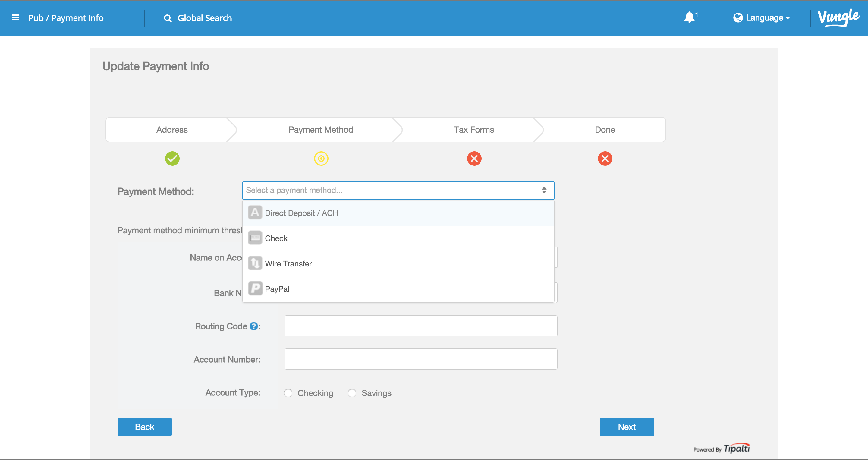Focus the Routing Code input field
868x460 pixels.
tap(420, 326)
